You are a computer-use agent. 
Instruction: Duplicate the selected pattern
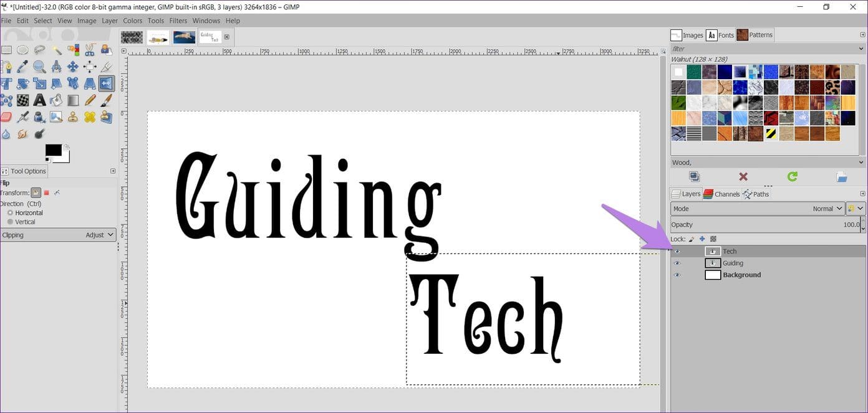694,177
